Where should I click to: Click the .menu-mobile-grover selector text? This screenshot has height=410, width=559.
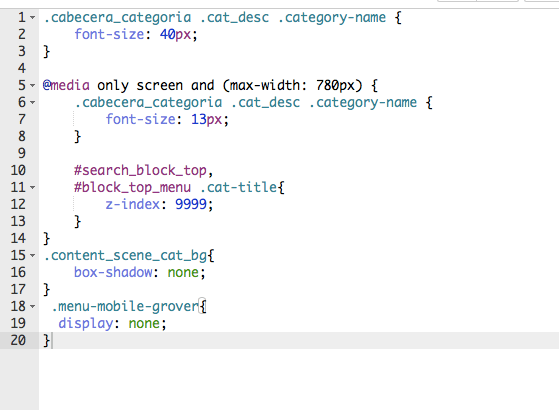click(x=125, y=307)
